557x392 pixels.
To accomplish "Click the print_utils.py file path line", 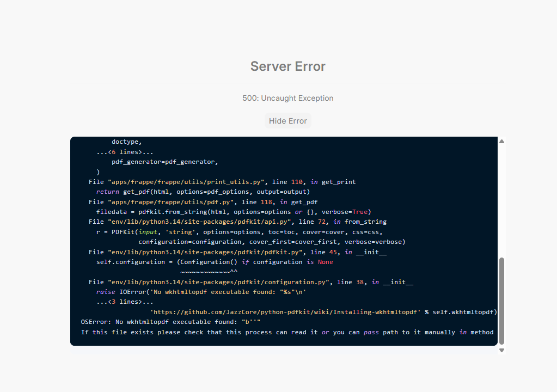I will 222,182.
